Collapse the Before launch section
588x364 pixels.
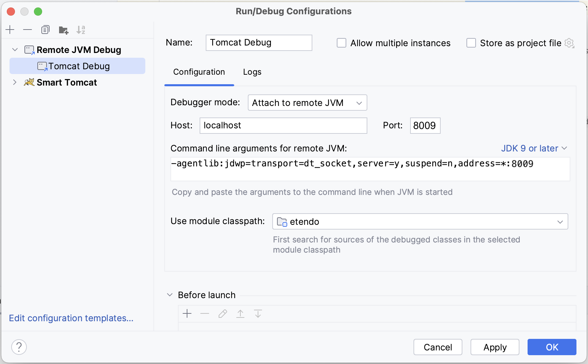click(x=170, y=295)
